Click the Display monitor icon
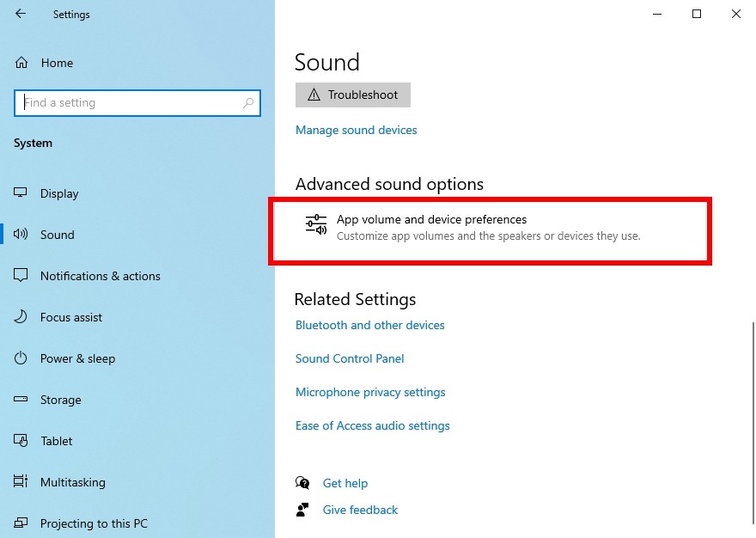Viewport: 756px width, 538px height. [x=21, y=193]
